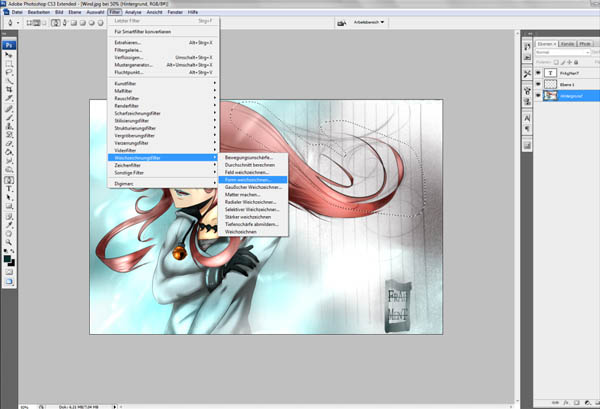Open the Pen tool preset picker arrow

(18, 23)
